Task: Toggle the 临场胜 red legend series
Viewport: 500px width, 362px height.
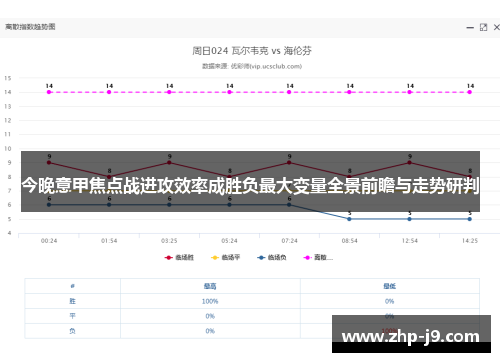Action: pyautogui.click(x=179, y=257)
